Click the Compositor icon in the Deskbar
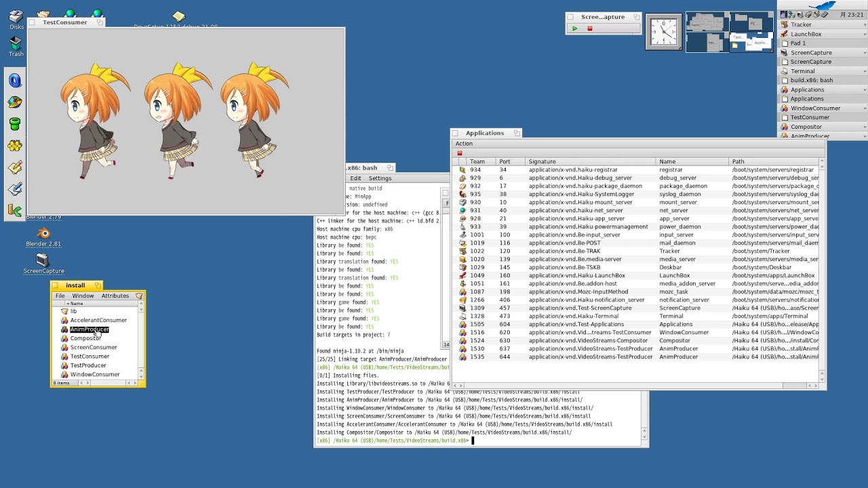This screenshot has height=488, width=868. [784, 127]
